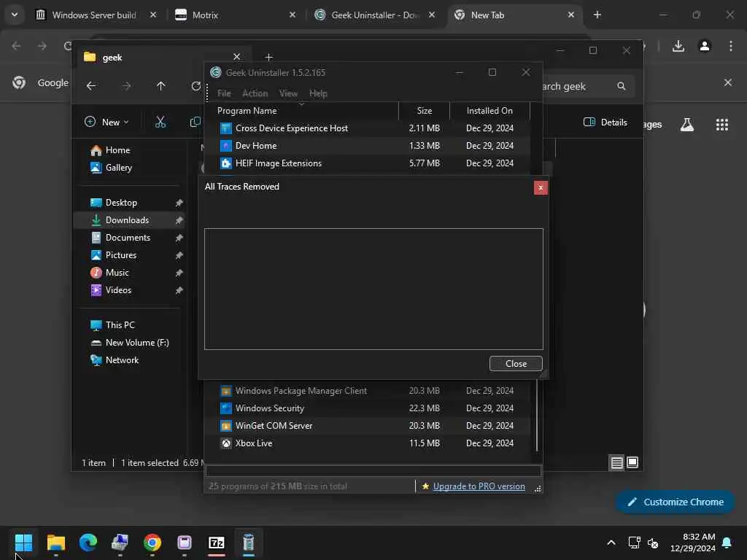Open the Google apps grid icon
This screenshot has height=560, width=747.
coord(721,125)
